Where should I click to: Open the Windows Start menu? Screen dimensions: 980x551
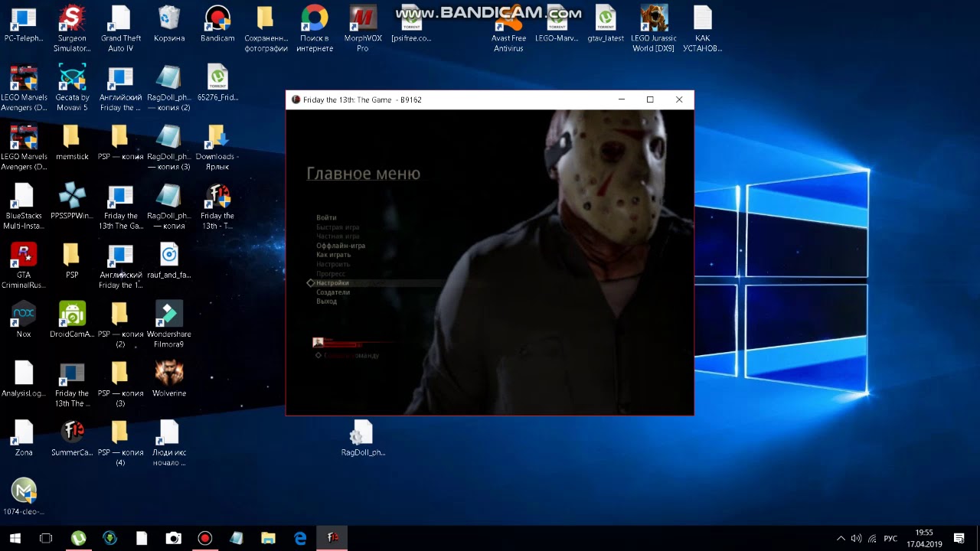(x=15, y=538)
